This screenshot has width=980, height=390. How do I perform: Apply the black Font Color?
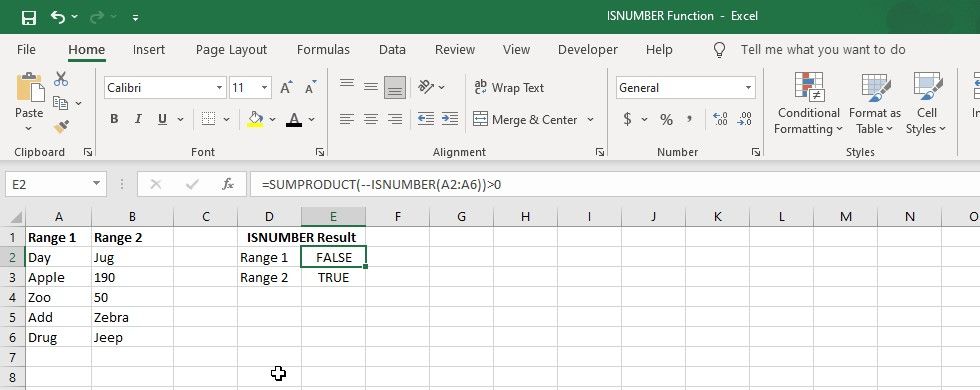(x=294, y=119)
